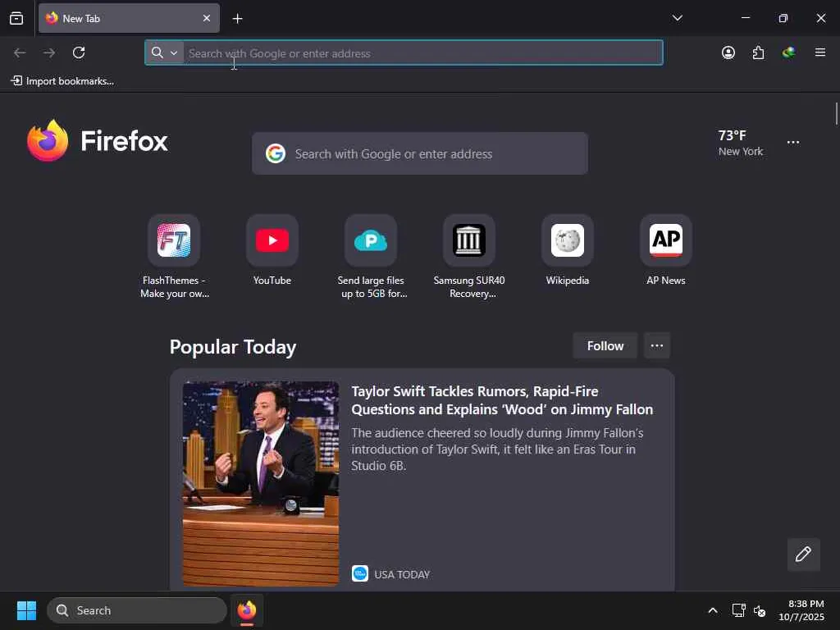This screenshot has height=630, width=840.
Task: Click the muted volume tray icon
Action: click(759, 610)
